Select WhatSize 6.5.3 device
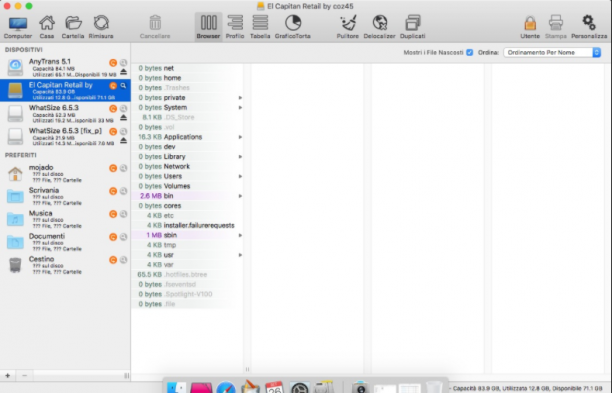The height and width of the screenshot is (393, 612). coord(65,113)
